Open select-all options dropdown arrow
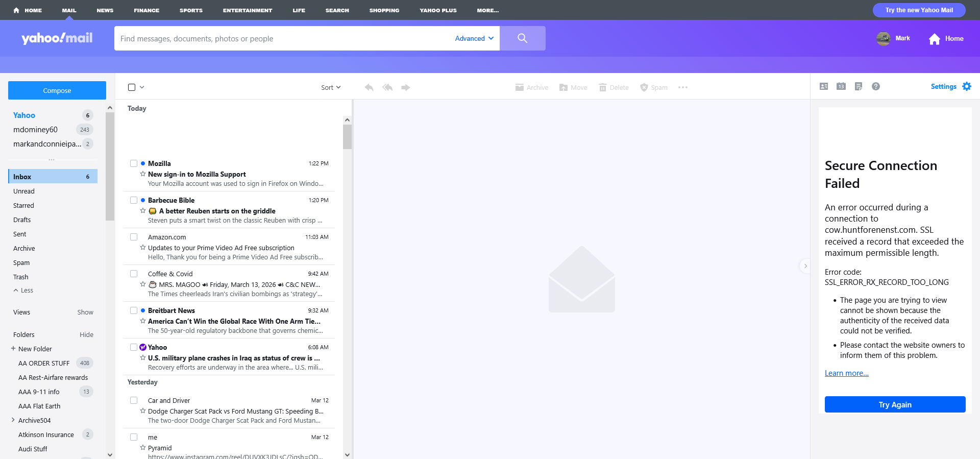 click(x=142, y=87)
